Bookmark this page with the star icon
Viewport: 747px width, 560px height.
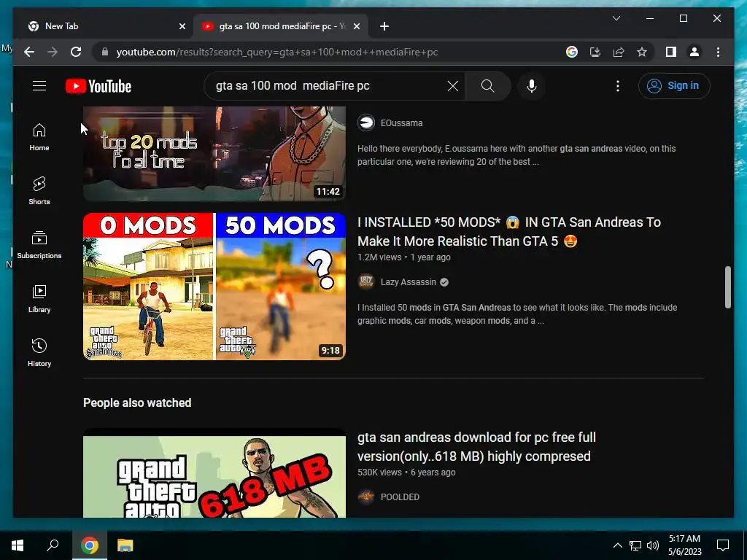[x=642, y=52]
